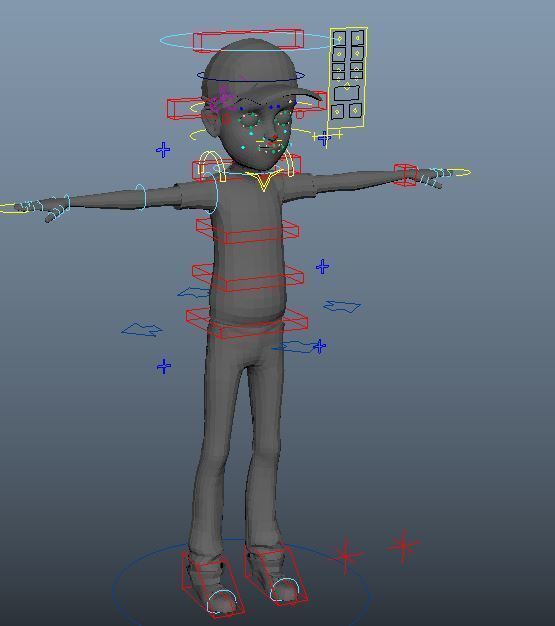This screenshot has width=555, height=626.
Task: Select the blue cross locator left of the head
Action: pos(163,150)
